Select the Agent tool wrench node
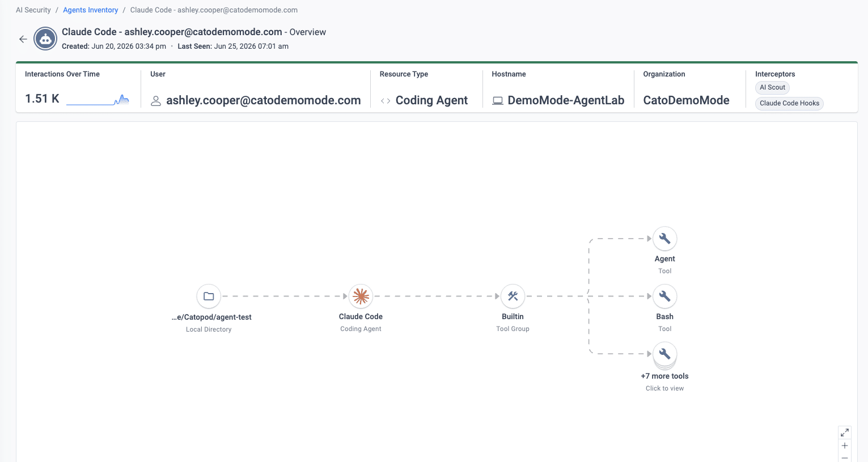 pyautogui.click(x=665, y=239)
